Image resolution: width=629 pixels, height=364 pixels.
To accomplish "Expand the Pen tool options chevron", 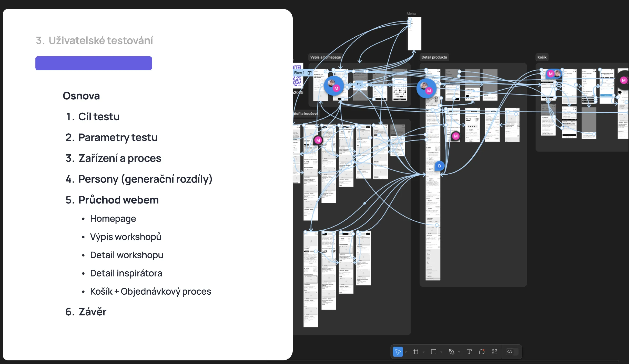I will pos(459,352).
